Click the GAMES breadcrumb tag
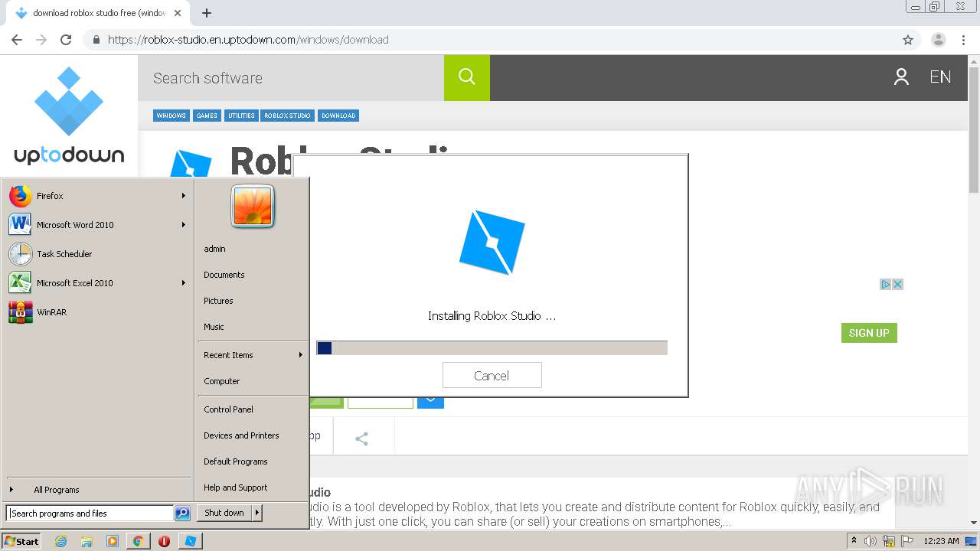 pyautogui.click(x=207, y=116)
